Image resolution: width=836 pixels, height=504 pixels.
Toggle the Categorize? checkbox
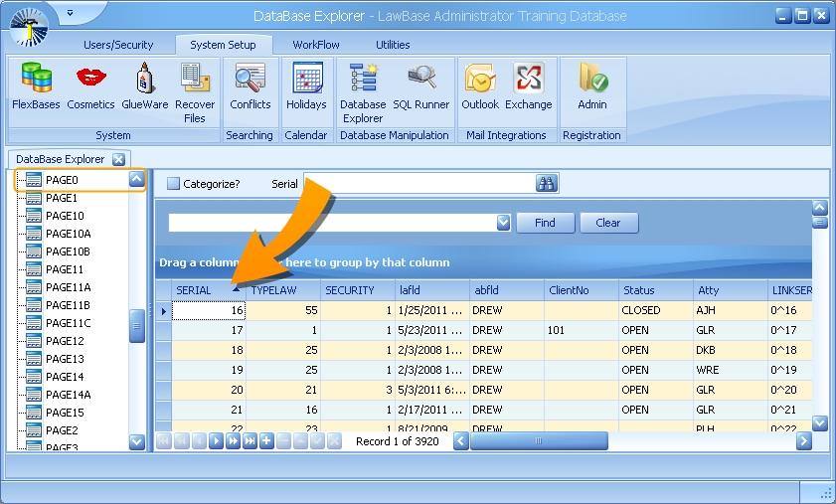coord(173,184)
